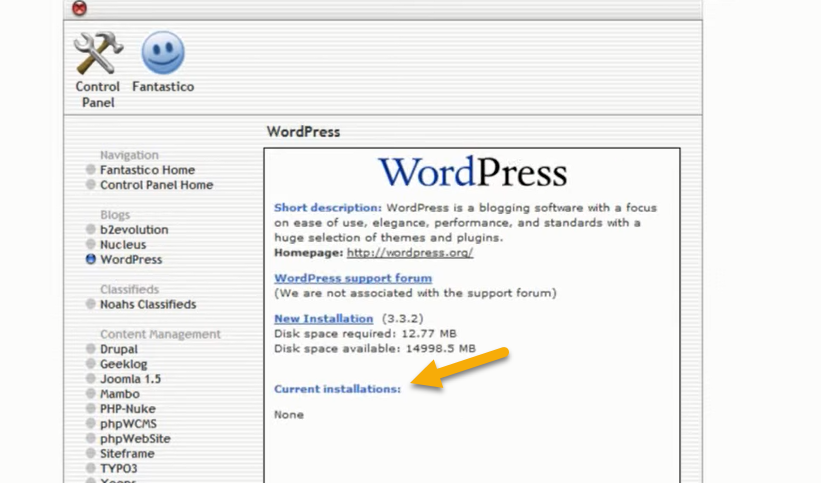Click the 'Blogs' section heading
The width and height of the screenshot is (821, 483).
pos(115,215)
